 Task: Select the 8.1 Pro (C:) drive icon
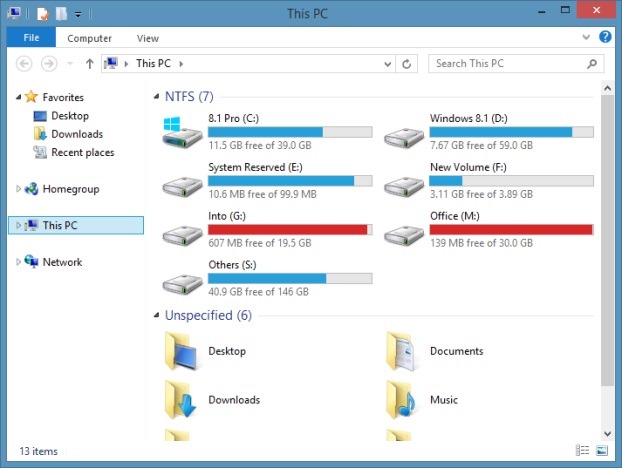pos(182,132)
